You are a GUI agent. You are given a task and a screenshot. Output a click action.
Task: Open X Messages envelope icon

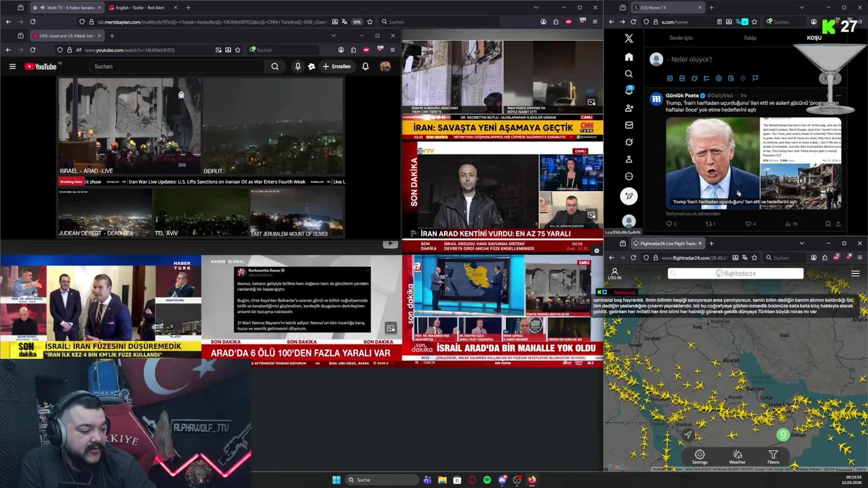click(x=629, y=125)
